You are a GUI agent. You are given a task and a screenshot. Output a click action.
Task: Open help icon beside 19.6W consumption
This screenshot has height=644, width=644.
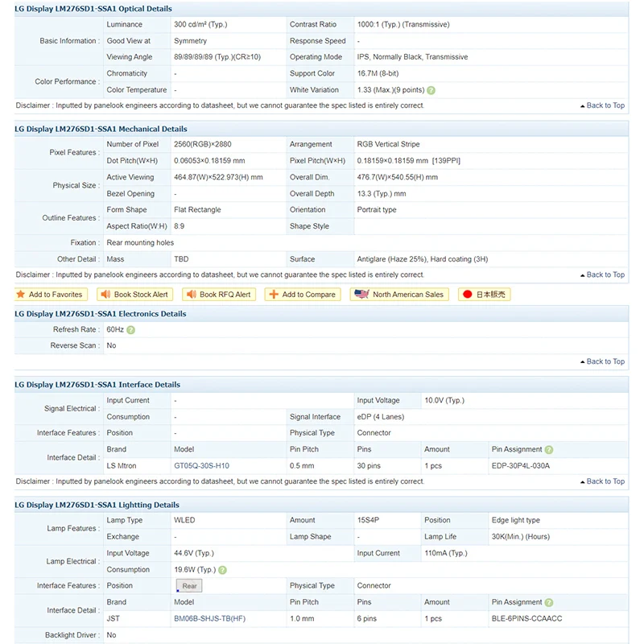click(222, 570)
